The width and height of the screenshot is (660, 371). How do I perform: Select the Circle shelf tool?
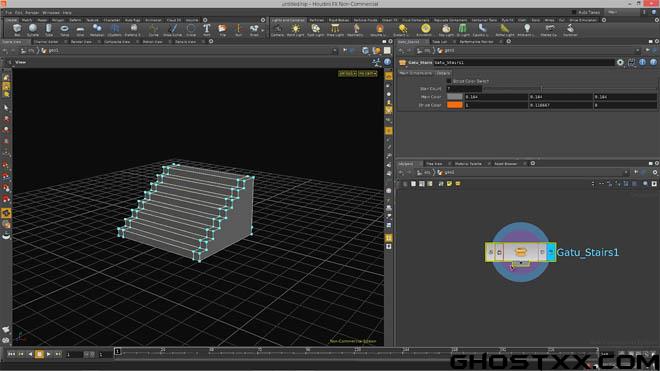click(191, 29)
